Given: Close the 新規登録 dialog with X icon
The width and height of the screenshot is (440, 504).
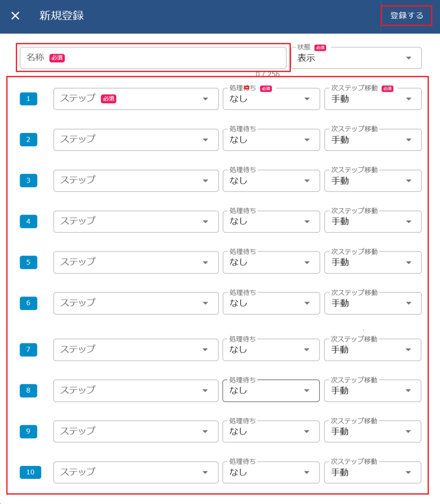Looking at the screenshot, I should (x=16, y=16).
